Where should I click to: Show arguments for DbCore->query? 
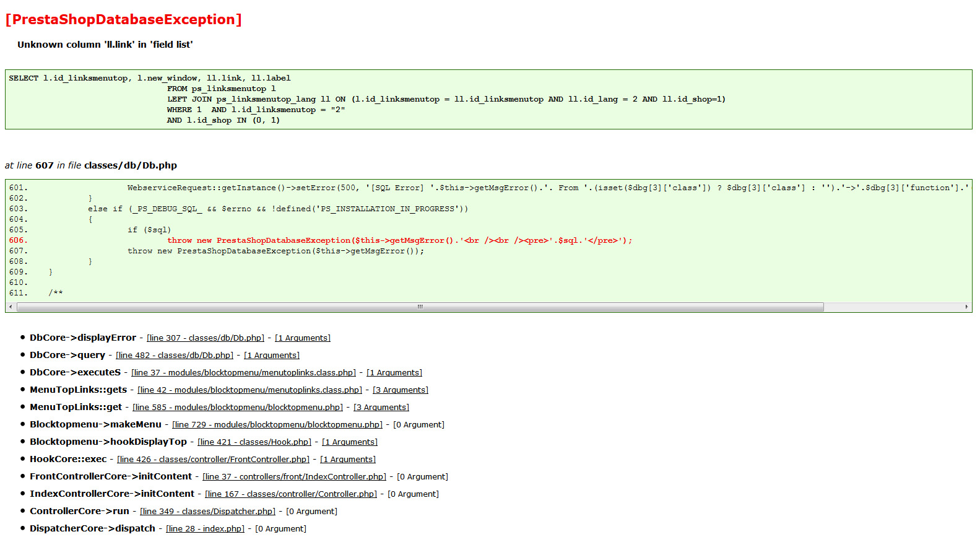click(272, 356)
